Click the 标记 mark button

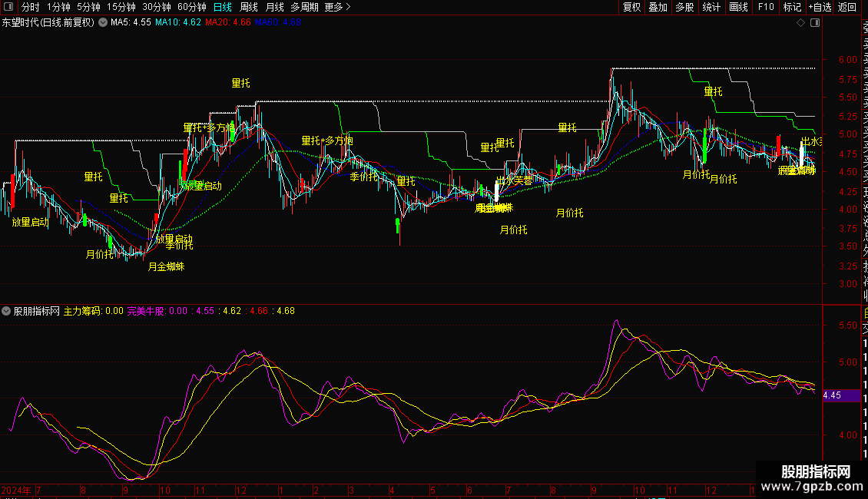pos(792,7)
